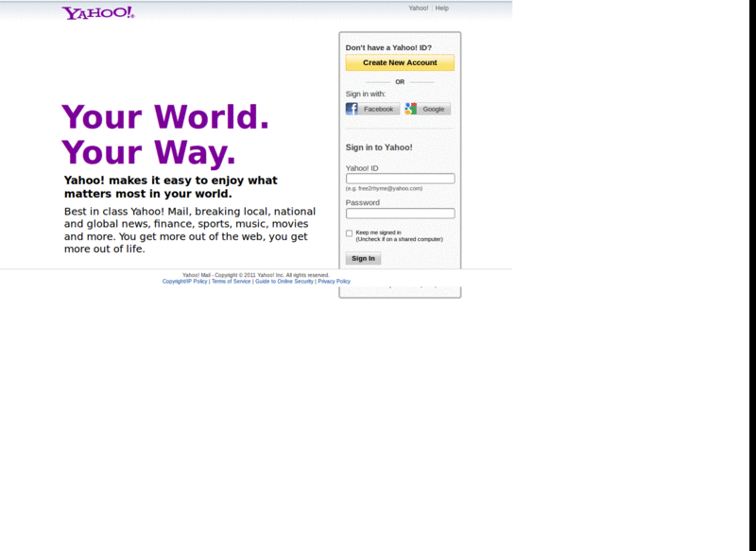Open Terms of Service link
Image resolution: width=756 pixels, height=551 pixels.
click(231, 282)
